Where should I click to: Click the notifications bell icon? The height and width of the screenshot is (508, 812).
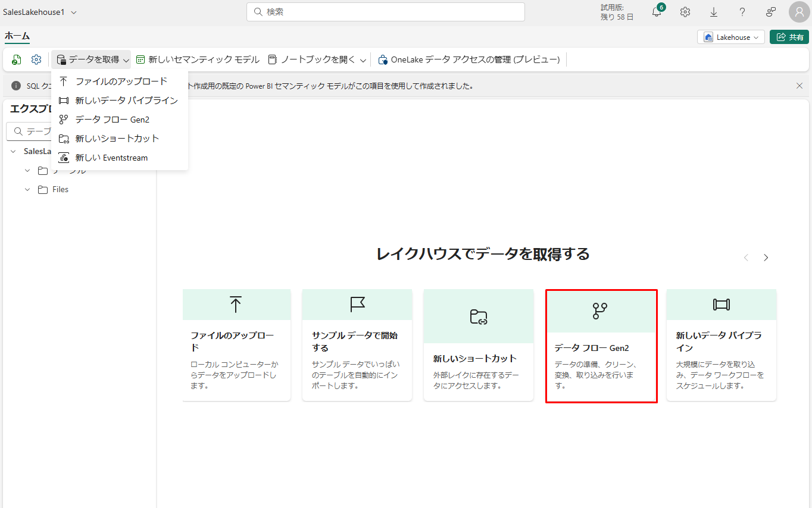coord(657,12)
